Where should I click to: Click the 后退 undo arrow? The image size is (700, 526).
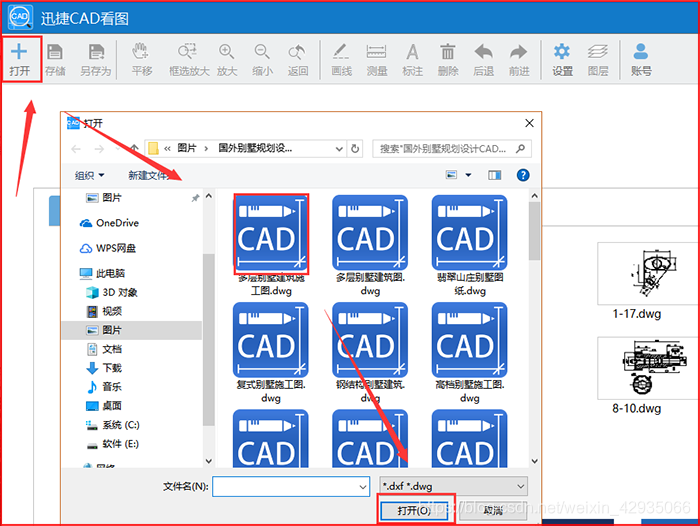tap(483, 59)
